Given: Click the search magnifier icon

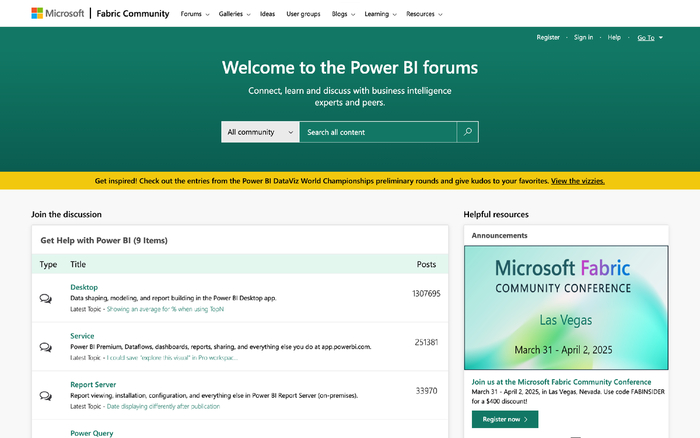Looking at the screenshot, I should click(467, 132).
